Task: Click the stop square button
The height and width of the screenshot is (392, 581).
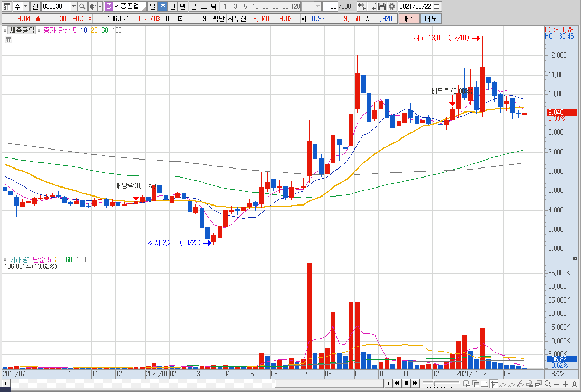Action: pyautogui.click(x=406, y=384)
